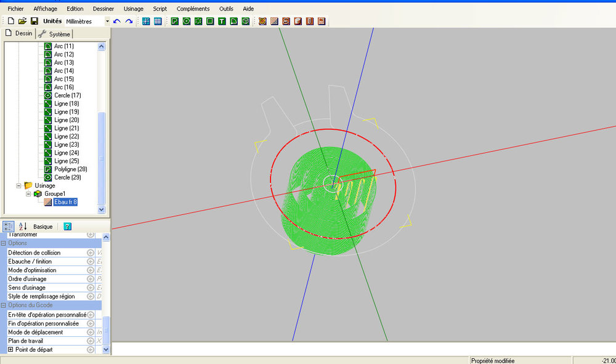The image size is (616, 364).
Task: Redo the last action
Action: point(128,20)
